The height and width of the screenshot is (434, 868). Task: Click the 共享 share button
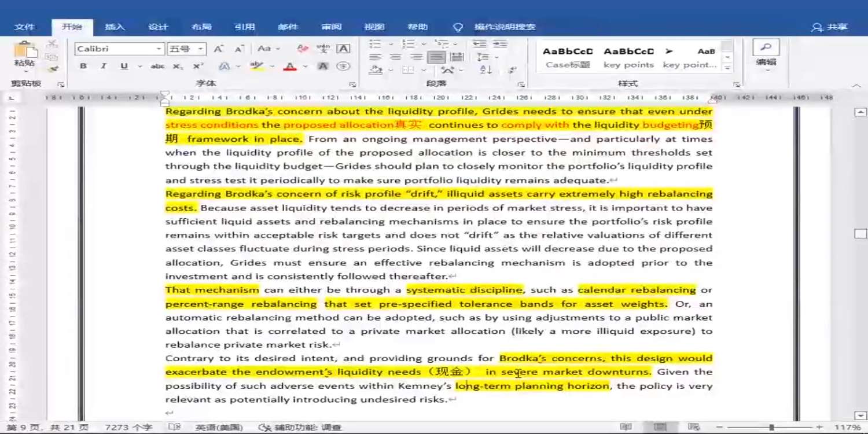(x=830, y=27)
